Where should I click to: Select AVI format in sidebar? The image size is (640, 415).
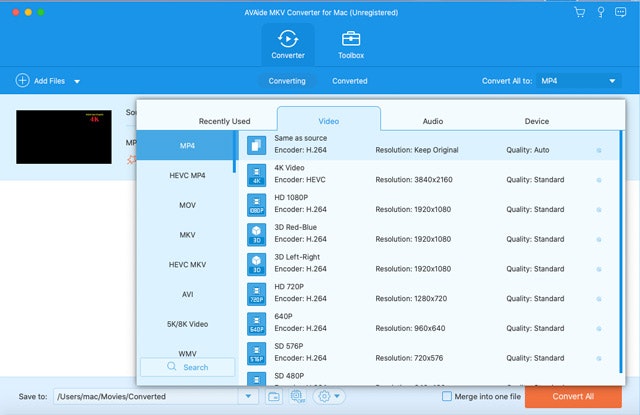coord(187,294)
